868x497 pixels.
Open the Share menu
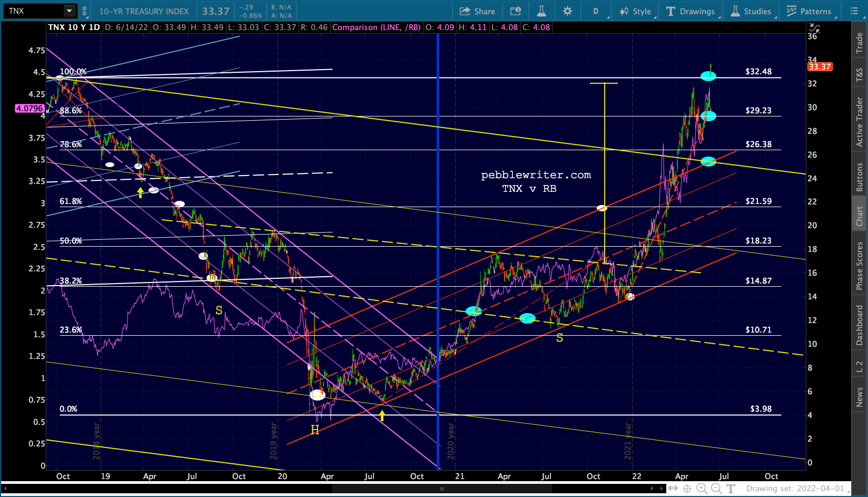pos(477,11)
